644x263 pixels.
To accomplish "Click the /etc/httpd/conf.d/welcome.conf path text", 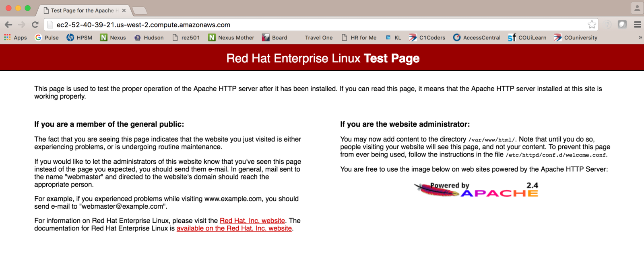I will click(x=556, y=155).
